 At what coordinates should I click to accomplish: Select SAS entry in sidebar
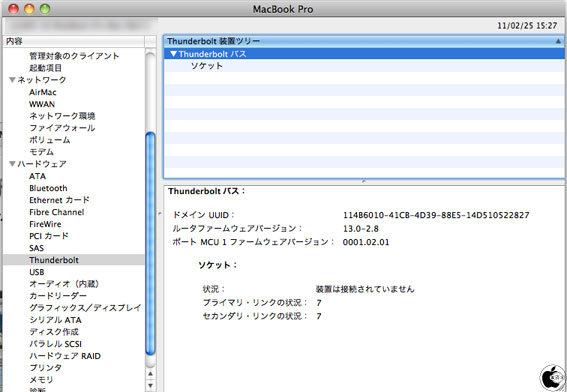(37, 248)
